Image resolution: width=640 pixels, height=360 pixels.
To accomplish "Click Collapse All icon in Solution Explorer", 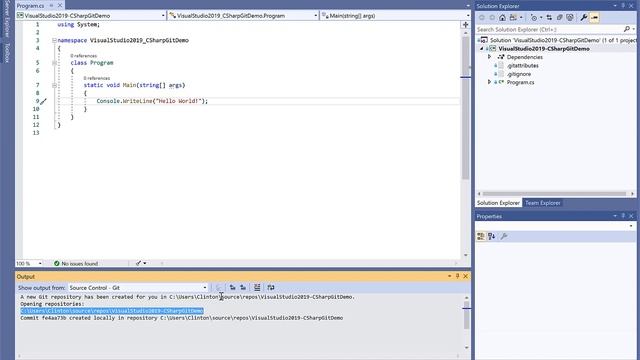I will tap(560, 18).
